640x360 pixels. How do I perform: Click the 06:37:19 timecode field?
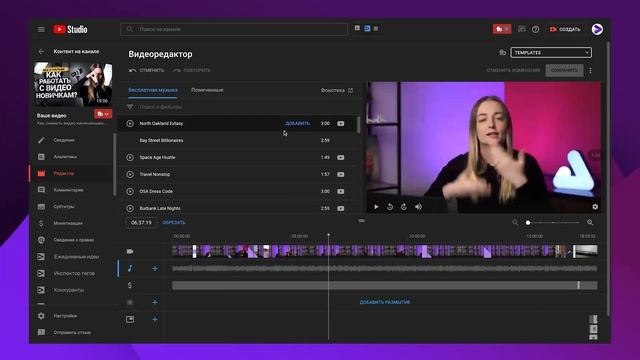click(141, 222)
